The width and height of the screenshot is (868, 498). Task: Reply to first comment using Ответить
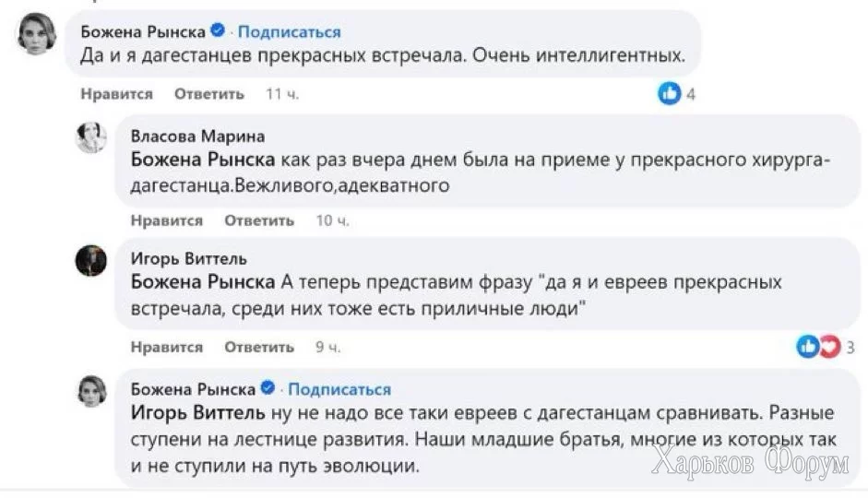click(x=208, y=94)
